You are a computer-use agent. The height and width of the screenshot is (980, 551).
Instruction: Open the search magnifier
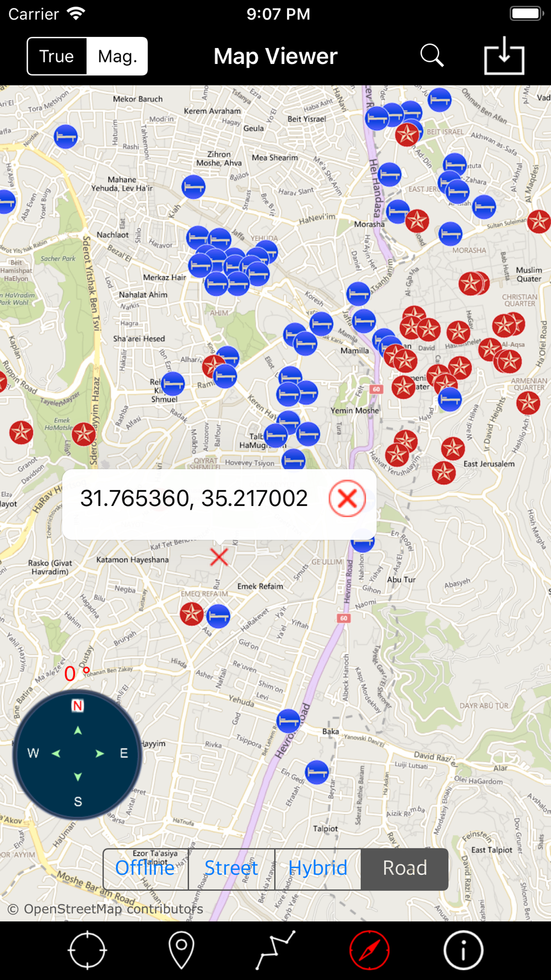[431, 56]
